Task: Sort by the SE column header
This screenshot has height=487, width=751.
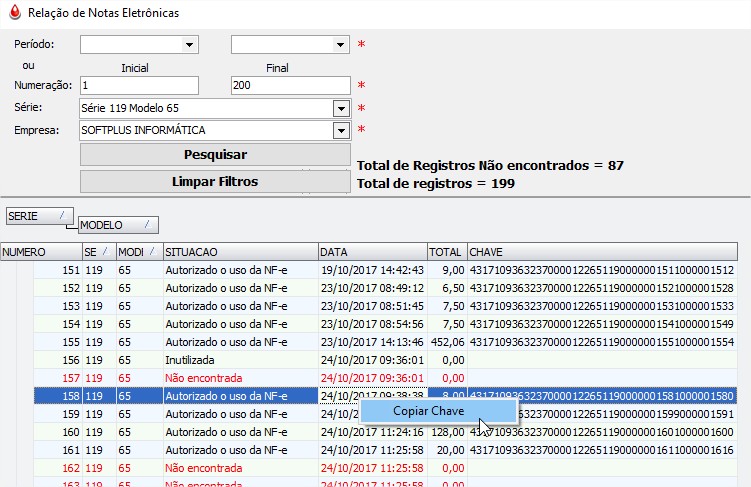Action: (99, 252)
